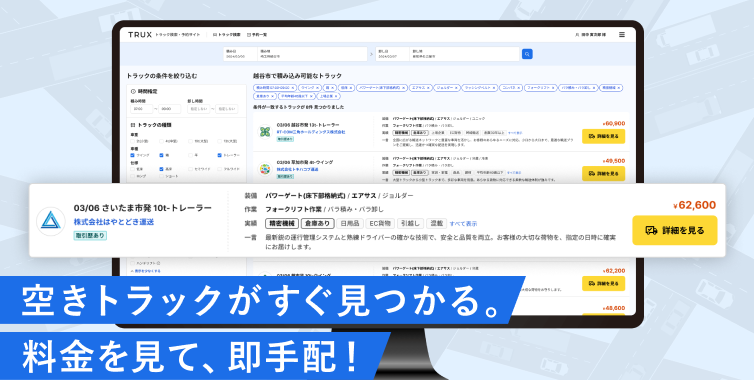Screen dimensions: 754x380
Task: Remove the ウイング filter chip
Action: click(318, 88)
